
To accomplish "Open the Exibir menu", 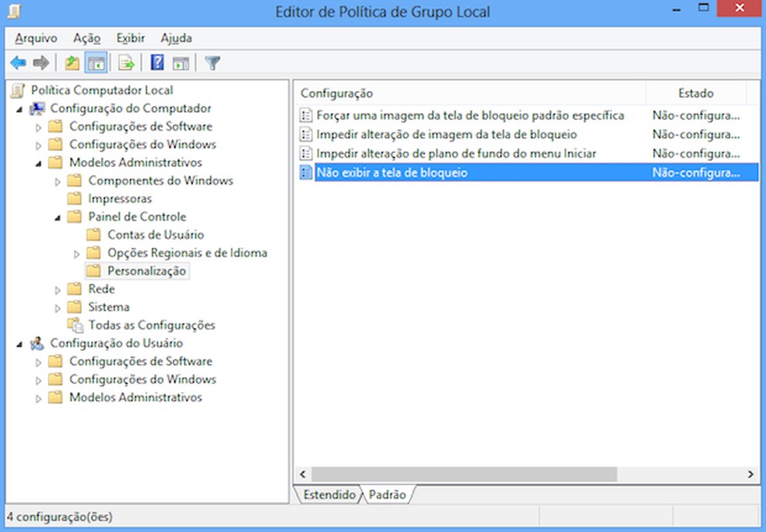I will coord(131,38).
